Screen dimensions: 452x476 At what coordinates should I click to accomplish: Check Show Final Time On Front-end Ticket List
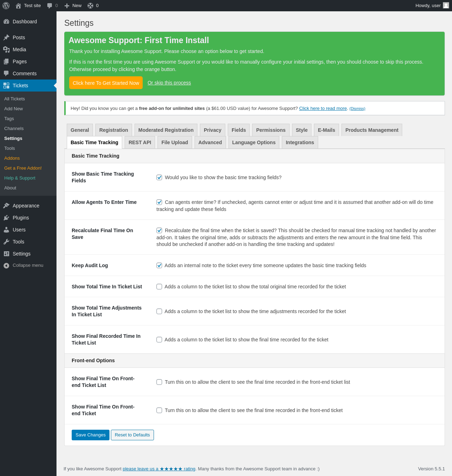159,382
